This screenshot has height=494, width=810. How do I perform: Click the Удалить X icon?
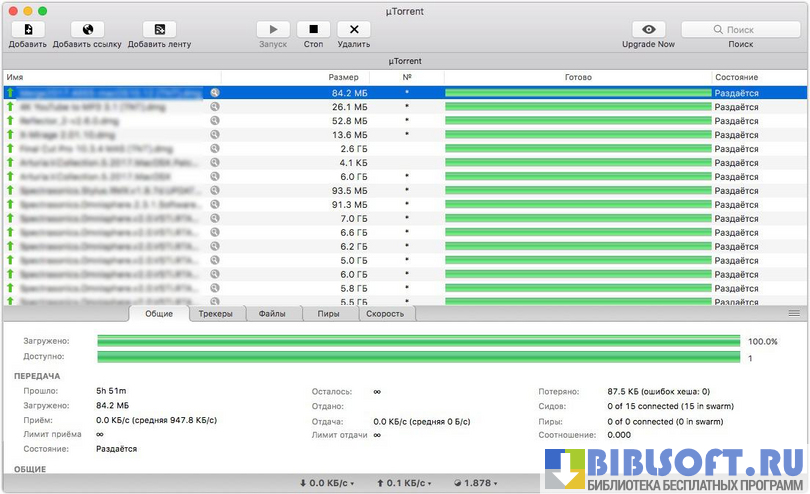point(353,30)
